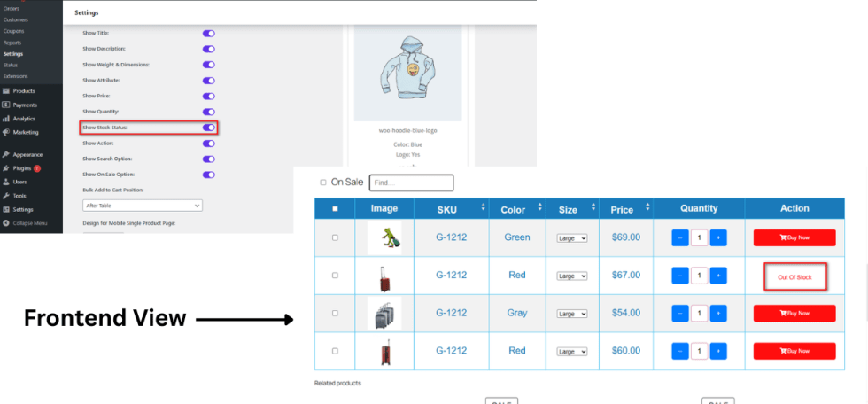The image size is (868, 404).
Task: Click Buy Now for Red $60.00 item
Action: coord(794,351)
